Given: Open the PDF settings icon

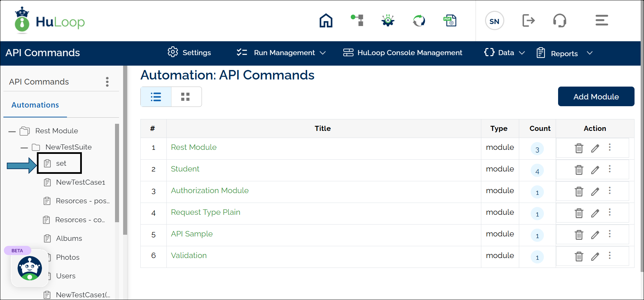Looking at the screenshot, I should tap(450, 21).
